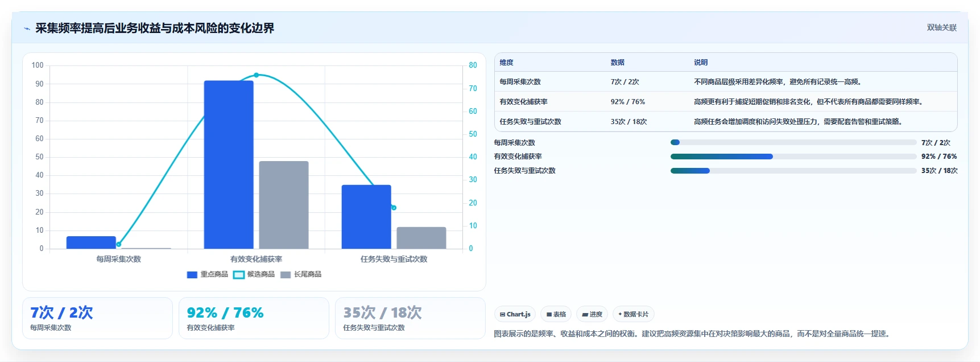Click the line peak point above 有效变化捕获率

(256, 75)
